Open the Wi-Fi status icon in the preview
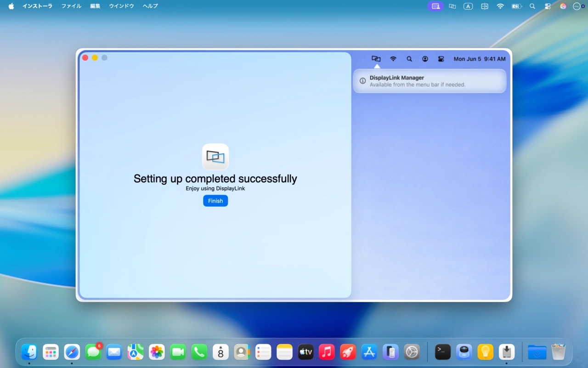This screenshot has width=588, height=368. (393, 59)
